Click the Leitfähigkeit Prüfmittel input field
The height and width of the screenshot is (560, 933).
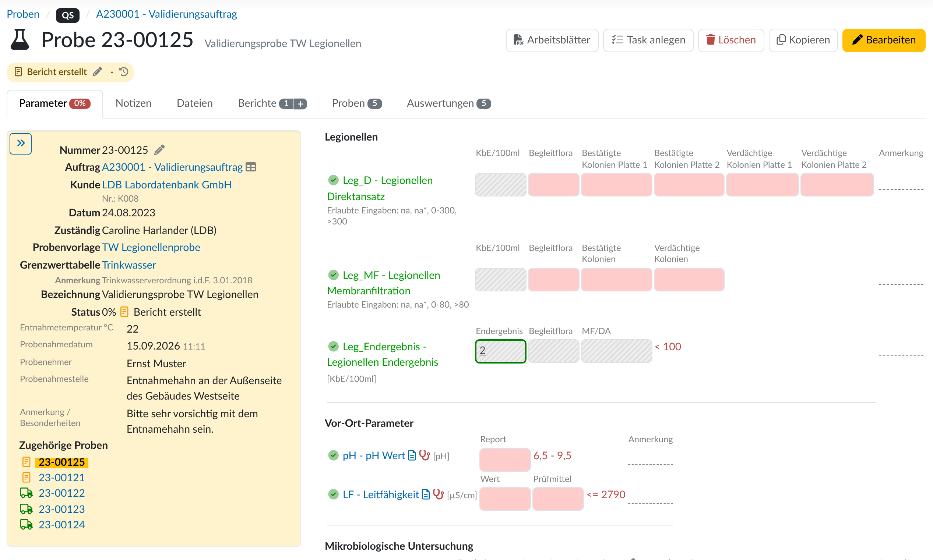pyautogui.click(x=558, y=499)
